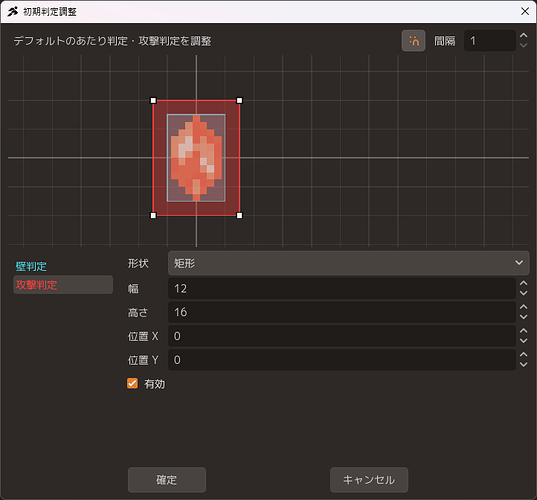Click the crystal sprite in the preview
Screen dimensions: 537x500
(x=196, y=158)
